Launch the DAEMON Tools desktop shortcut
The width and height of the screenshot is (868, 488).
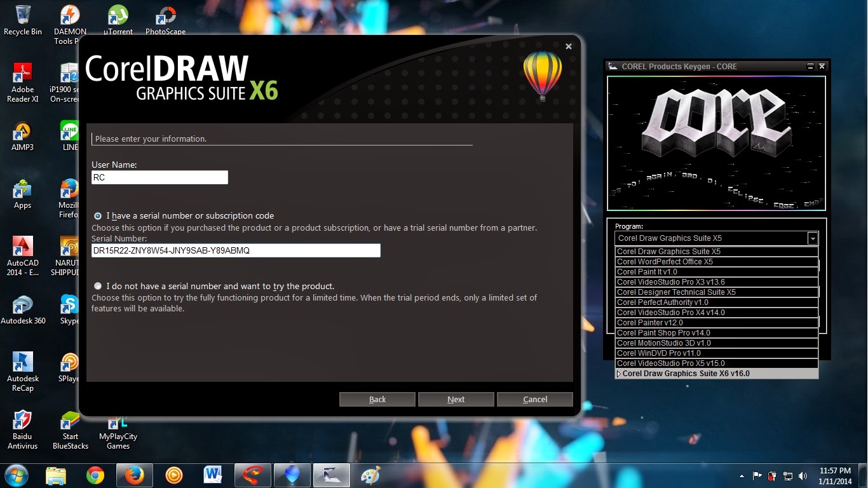tap(70, 25)
